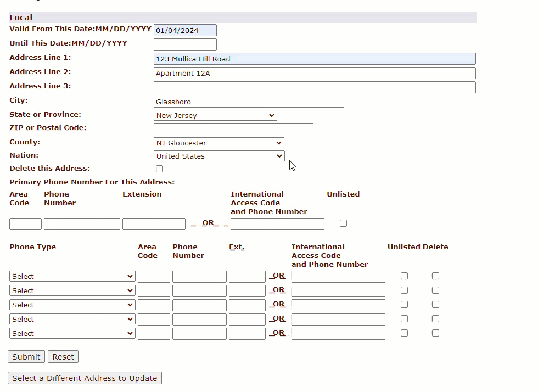
Task: Mark Delete checkbox in last phone row
Action: [x=436, y=333]
